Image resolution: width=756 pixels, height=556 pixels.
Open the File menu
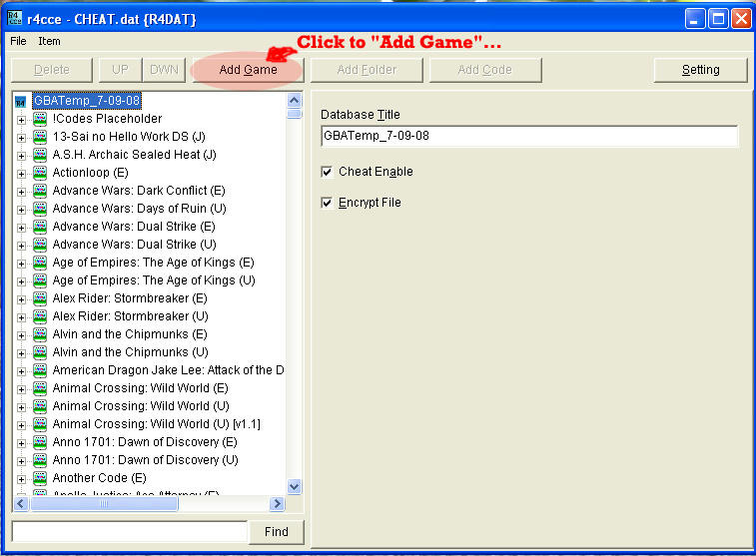18,41
